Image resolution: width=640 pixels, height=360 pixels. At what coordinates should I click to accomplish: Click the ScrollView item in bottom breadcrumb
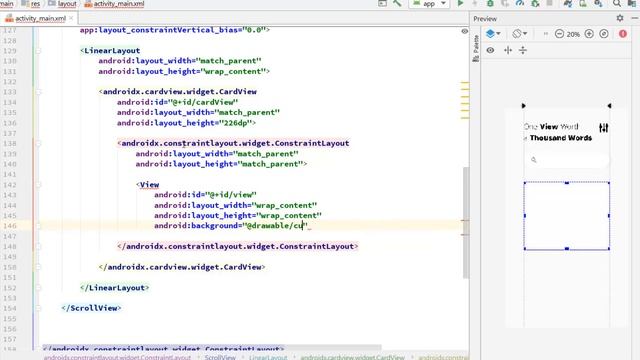[x=220, y=357]
